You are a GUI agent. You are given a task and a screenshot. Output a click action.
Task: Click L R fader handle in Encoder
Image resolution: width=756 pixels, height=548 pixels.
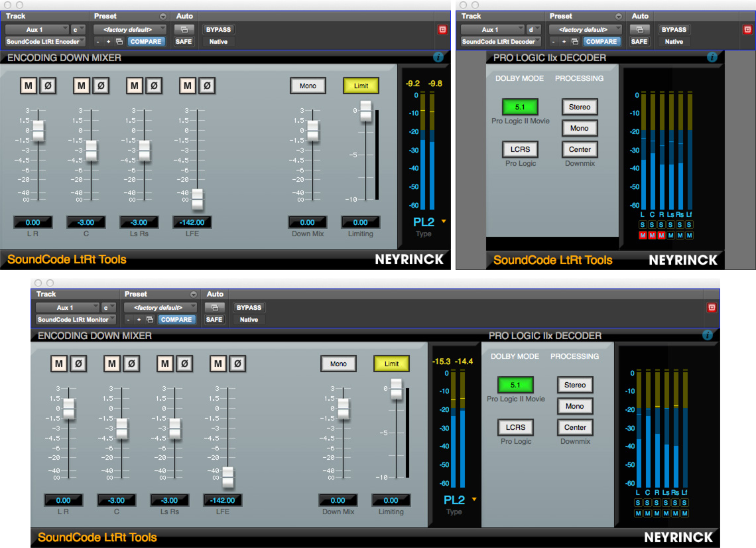tap(38, 130)
